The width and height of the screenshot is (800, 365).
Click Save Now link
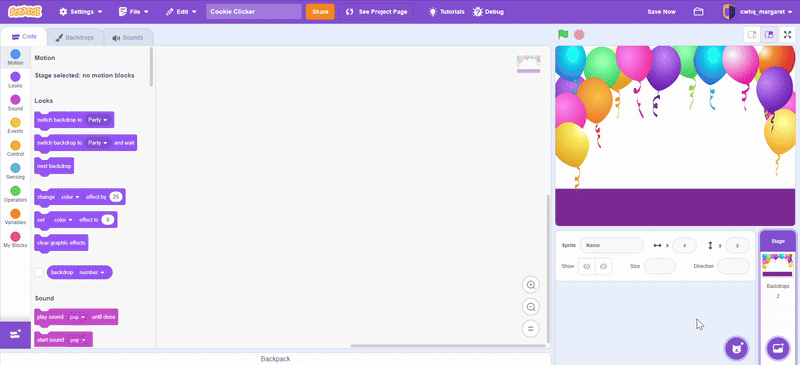tap(661, 11)
